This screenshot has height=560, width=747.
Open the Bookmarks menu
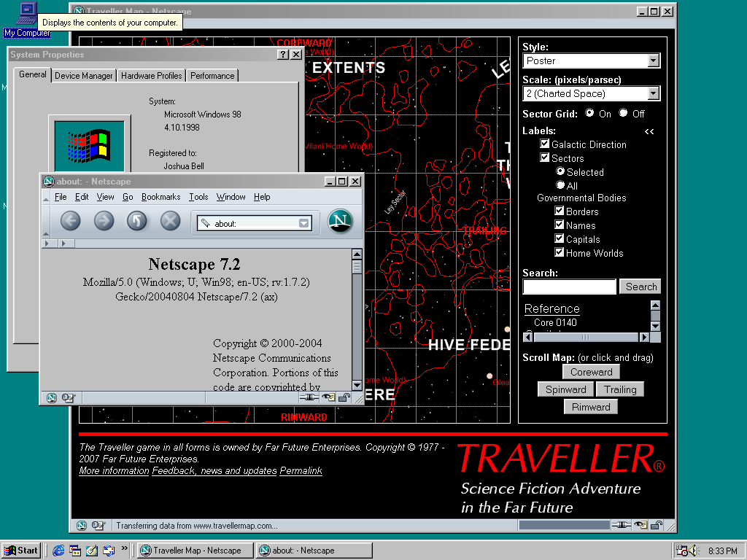tap(160, 197)
